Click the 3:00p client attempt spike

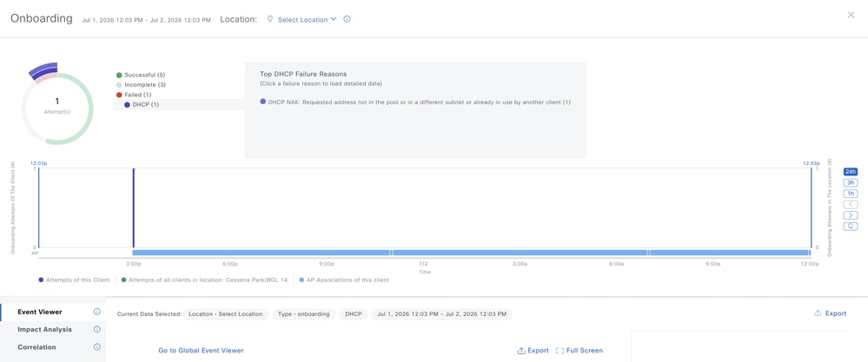click(x=134, y=208)
